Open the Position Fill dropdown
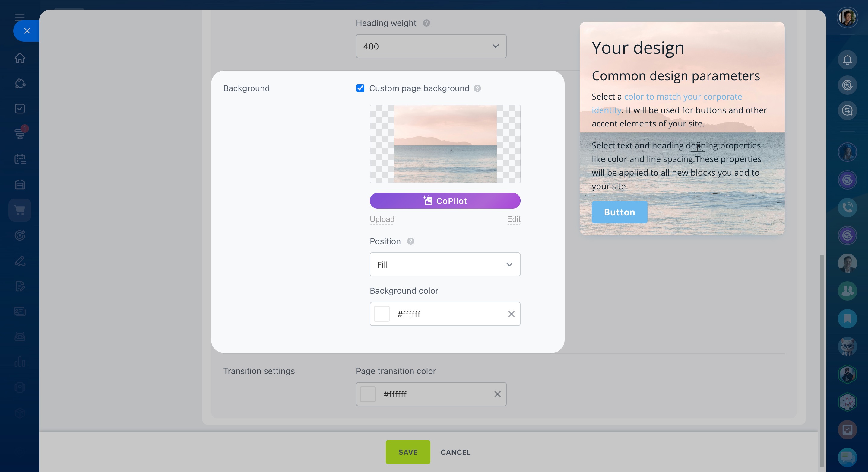This screenshot has height=472, width=868. [x=445, y=265]
